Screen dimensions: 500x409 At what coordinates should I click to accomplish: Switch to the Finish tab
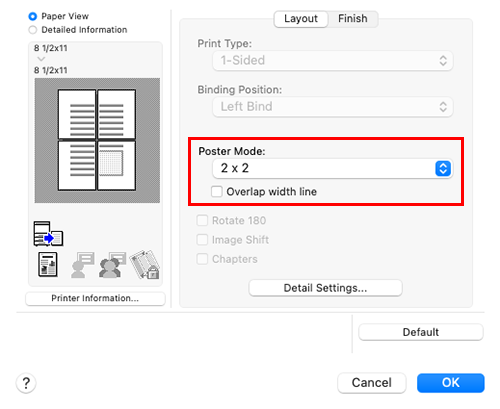[x=353, y=19]
